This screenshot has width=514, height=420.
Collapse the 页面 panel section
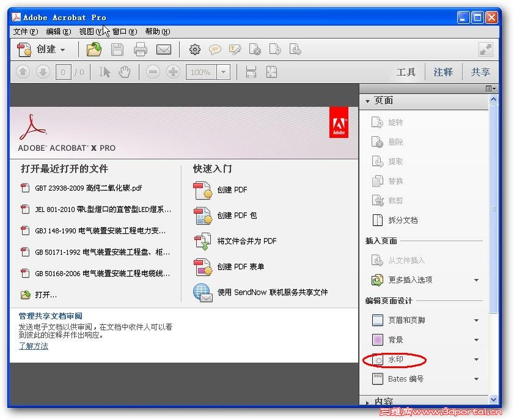point(367,101)
